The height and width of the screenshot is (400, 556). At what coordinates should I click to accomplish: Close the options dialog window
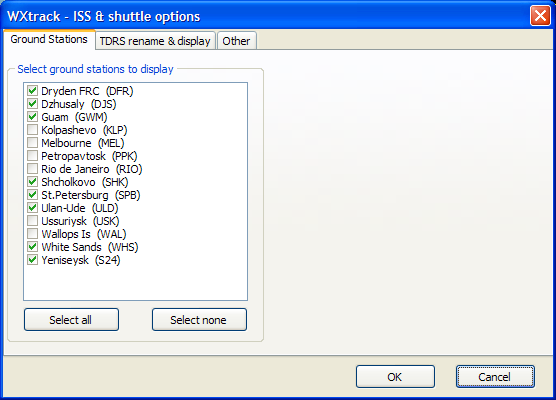(540, 16)
